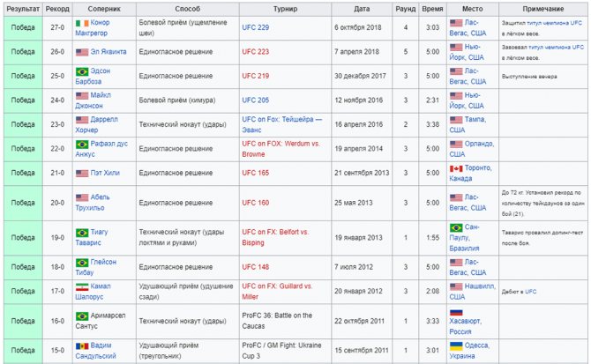Click the Примечание column header
Screen dimensions: 591x364
[x=543, y=9]
